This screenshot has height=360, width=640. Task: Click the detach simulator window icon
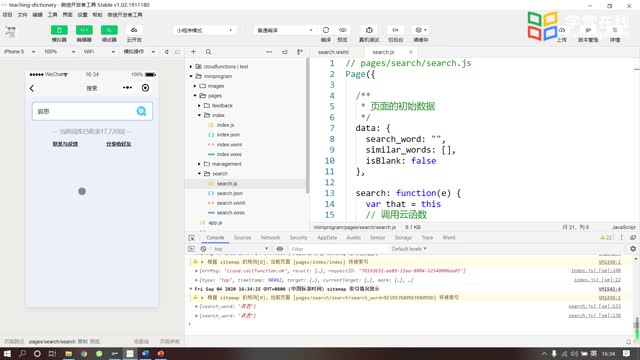[x=178, y=52]
